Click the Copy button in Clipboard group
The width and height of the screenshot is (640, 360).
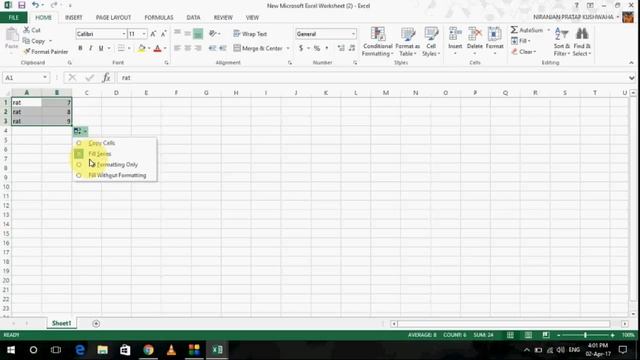tap(34, 41)
